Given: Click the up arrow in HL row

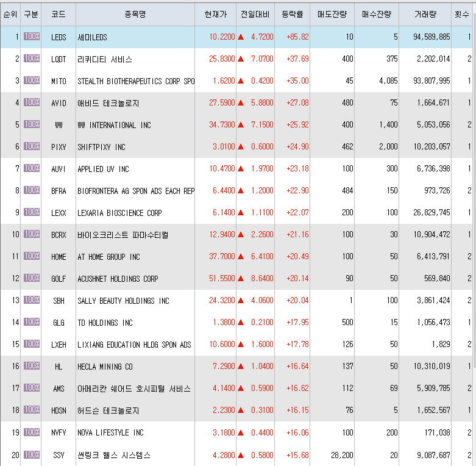Looking at the screenshot, I should coord(241,367).
